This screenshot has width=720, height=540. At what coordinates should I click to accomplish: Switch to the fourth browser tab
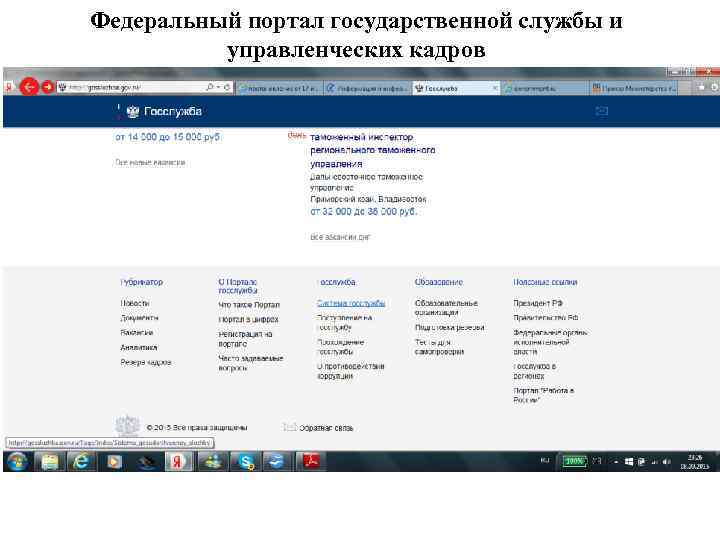[545, 88]
